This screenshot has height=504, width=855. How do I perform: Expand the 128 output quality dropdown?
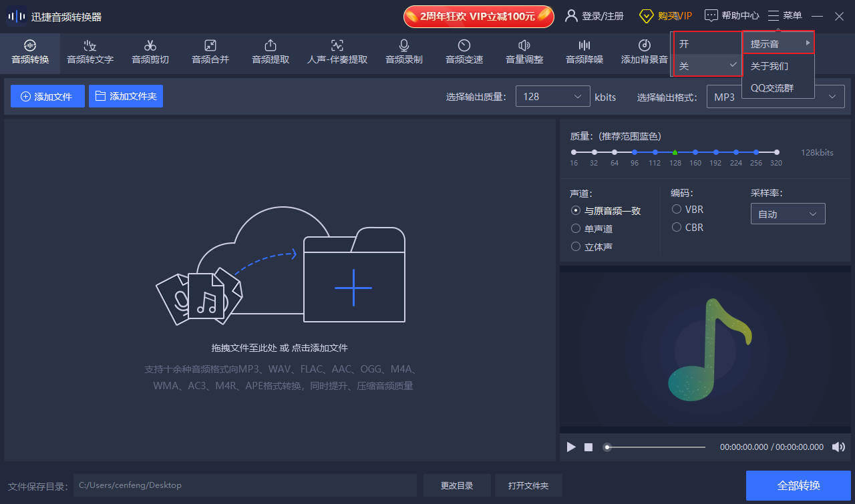553,97
